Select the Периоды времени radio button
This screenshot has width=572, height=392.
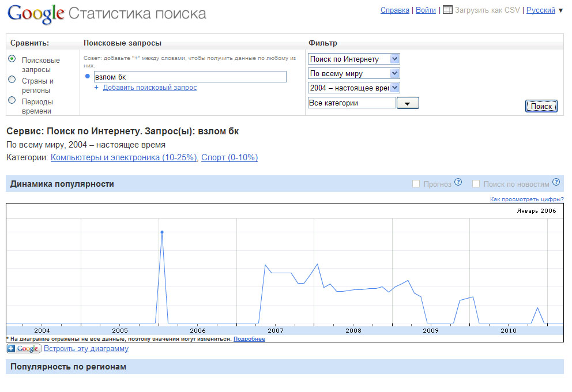click(12, 100)
